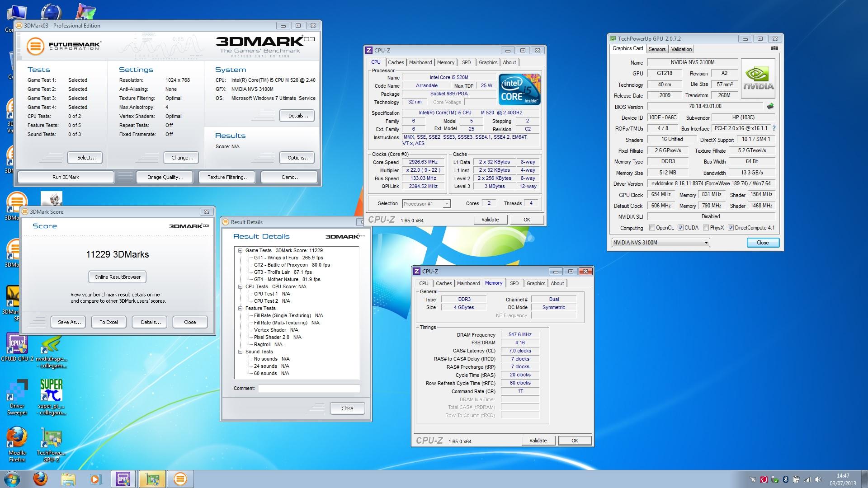Viewport: 868px width, 488px height.
Task: Toggle the DirectCompute 4.1 checkbox
Action: (731, 228)
